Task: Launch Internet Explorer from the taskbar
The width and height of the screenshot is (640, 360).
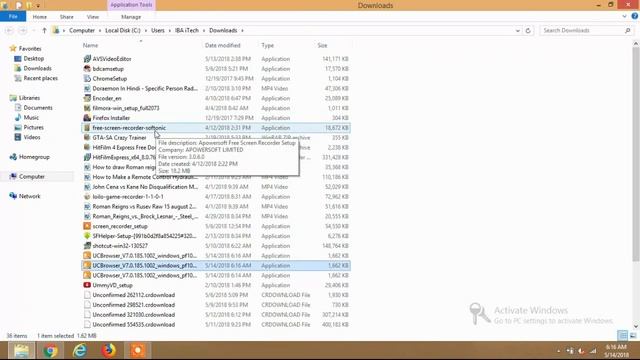Action: tap(80, 351)
